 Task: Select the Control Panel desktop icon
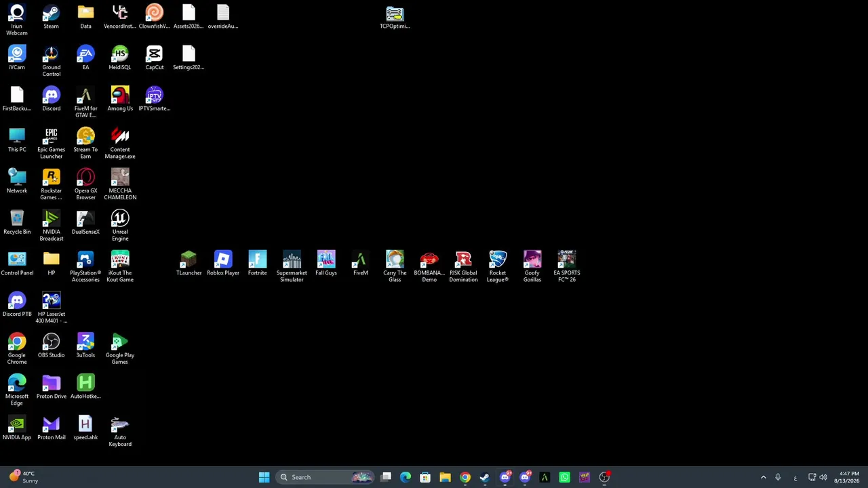point(17,264)
